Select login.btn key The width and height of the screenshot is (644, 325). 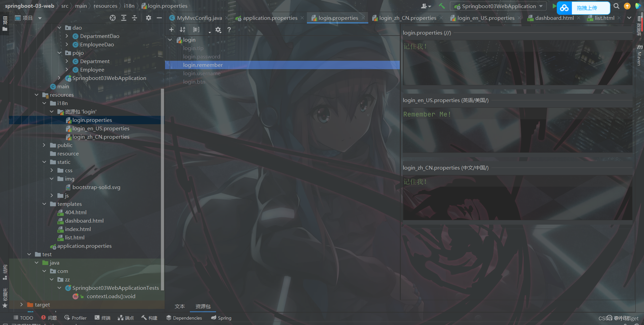[x=194, y=82]
